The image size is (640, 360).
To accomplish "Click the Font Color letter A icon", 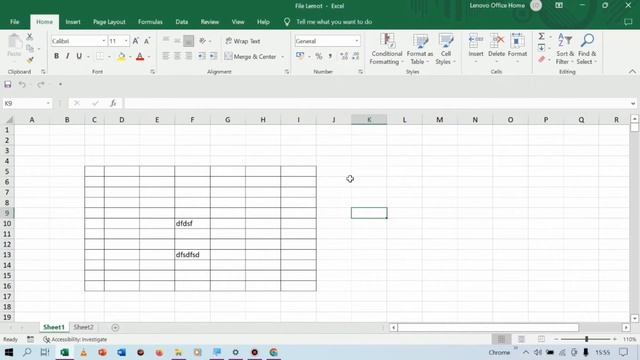I will click(x=140, y=56).
